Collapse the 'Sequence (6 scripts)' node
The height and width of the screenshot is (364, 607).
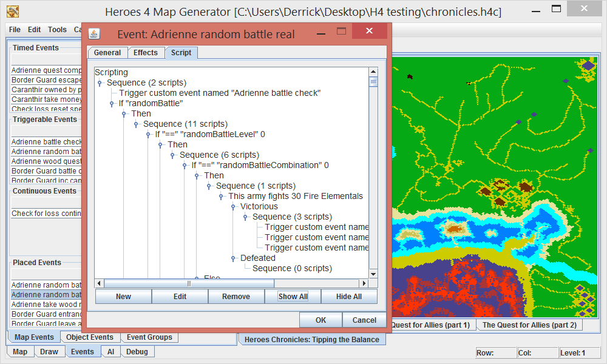[x=172, y=155]
